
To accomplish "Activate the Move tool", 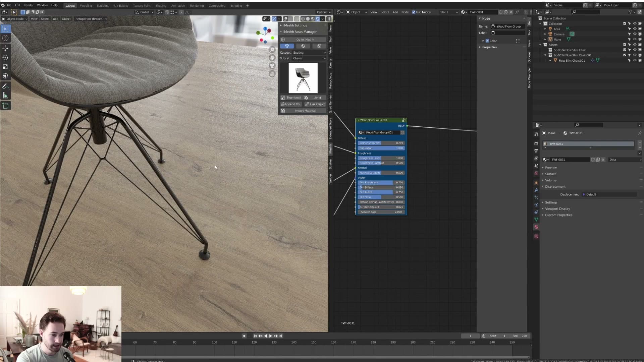I will pos(5,48).
